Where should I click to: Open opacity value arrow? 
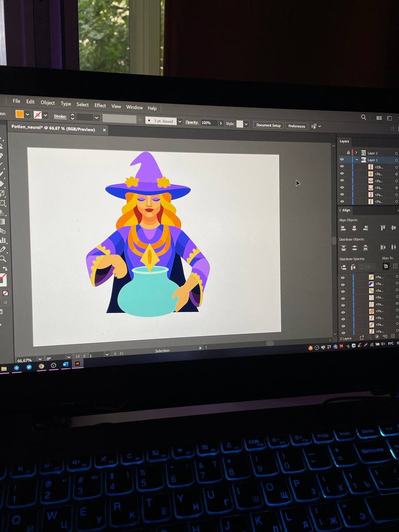pos(221,123)
